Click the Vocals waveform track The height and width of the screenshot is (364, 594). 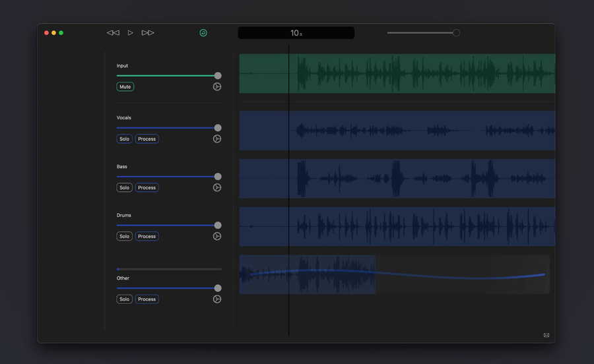[397, 131]
